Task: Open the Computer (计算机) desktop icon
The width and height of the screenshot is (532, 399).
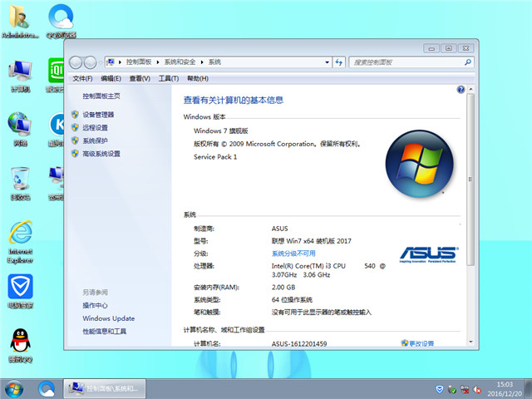Action: click(x=20, y=76)
